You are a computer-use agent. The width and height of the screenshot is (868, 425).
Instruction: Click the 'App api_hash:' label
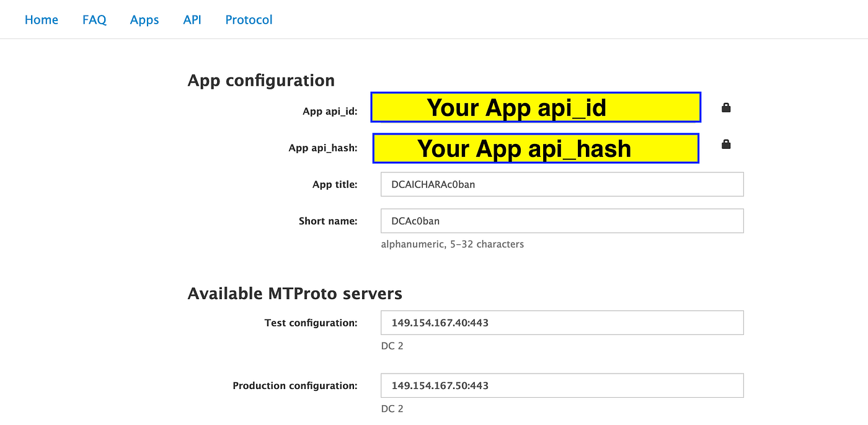[x=323, y=148]
